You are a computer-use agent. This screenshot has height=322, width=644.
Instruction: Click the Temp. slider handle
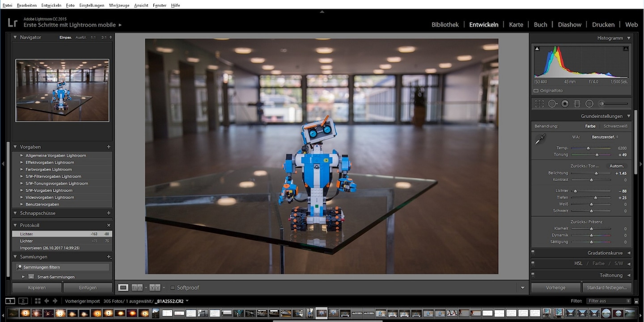click(x=588, y=148)
